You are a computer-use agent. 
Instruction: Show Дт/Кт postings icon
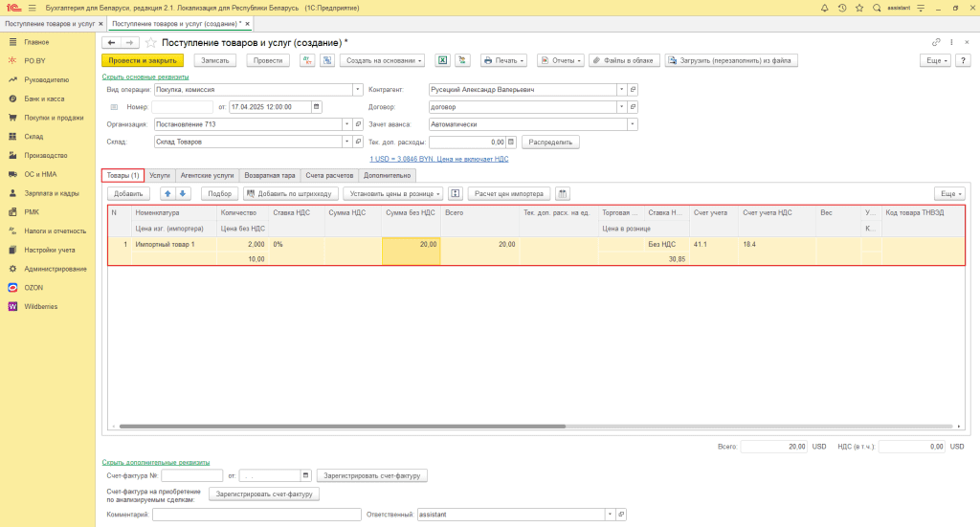[x=307, y=60]
